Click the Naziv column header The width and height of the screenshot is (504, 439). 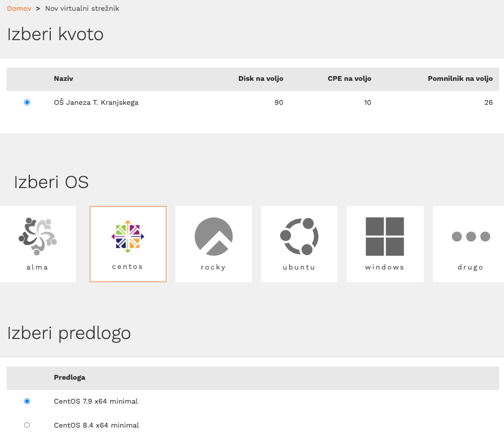pos(63,78)
